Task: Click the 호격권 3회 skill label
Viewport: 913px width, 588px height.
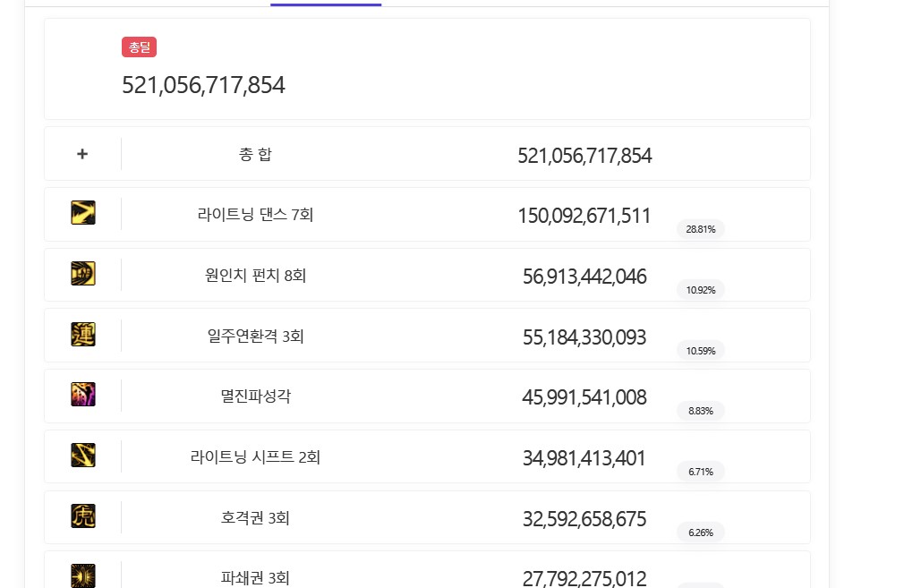Action: tap(255, 518)
